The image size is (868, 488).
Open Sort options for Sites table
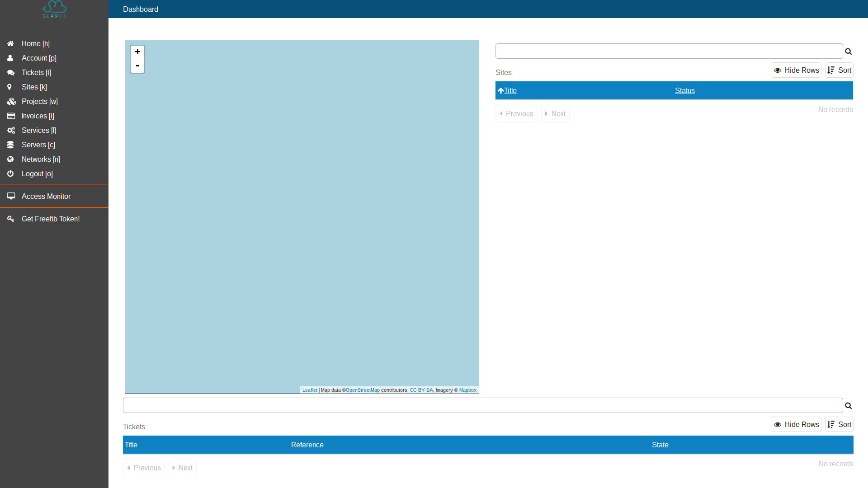pos(839,70)
